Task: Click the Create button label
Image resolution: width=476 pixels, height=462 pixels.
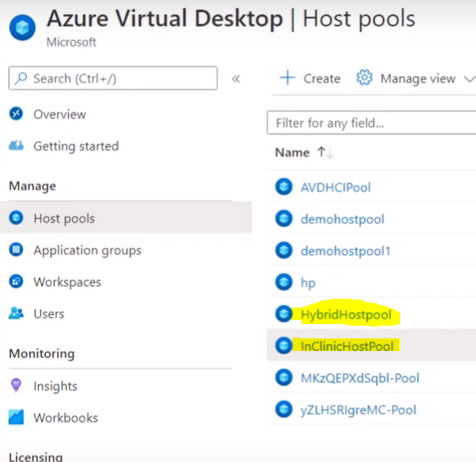Action: (322, 78)
